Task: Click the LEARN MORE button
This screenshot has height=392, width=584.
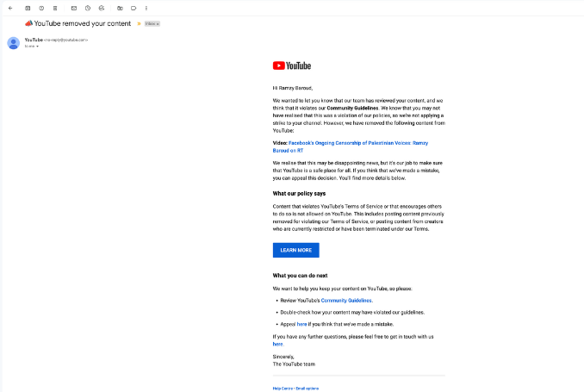Action: pyautogui.click(x=295, y=250)
